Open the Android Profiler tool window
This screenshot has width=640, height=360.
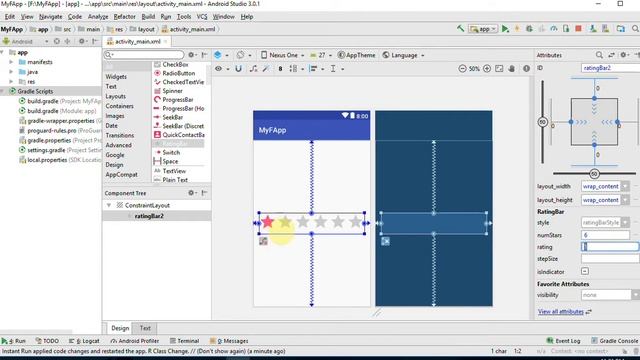[134, 341]
